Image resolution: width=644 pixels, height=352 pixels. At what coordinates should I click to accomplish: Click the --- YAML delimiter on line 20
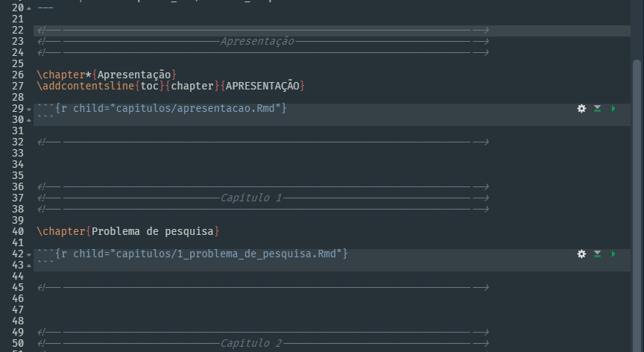45,7
